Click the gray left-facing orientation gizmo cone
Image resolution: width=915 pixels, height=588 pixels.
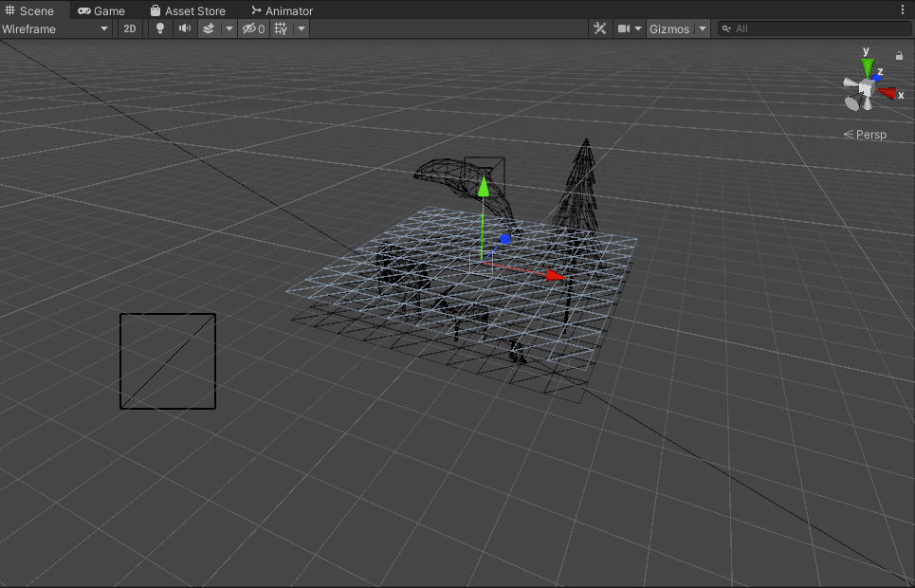click(x=851, y=84)
